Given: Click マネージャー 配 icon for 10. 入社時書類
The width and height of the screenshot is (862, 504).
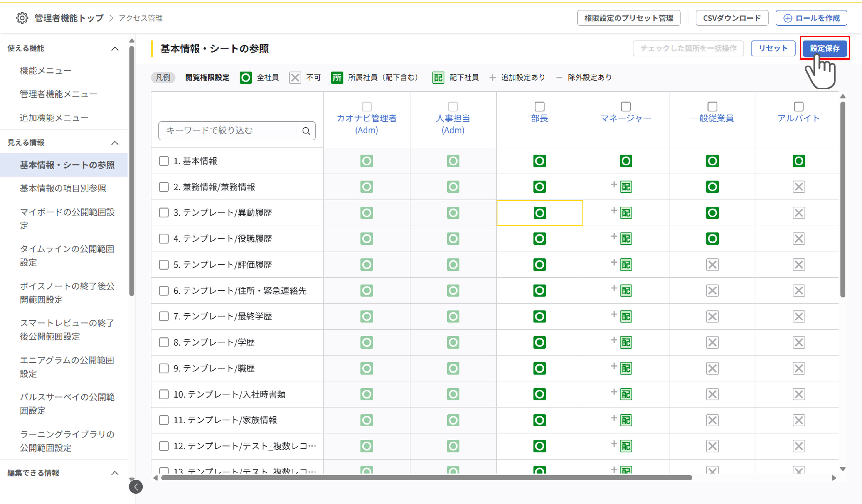Looking at the screenshot, I should pyautogui.click(x=626, y=394).
